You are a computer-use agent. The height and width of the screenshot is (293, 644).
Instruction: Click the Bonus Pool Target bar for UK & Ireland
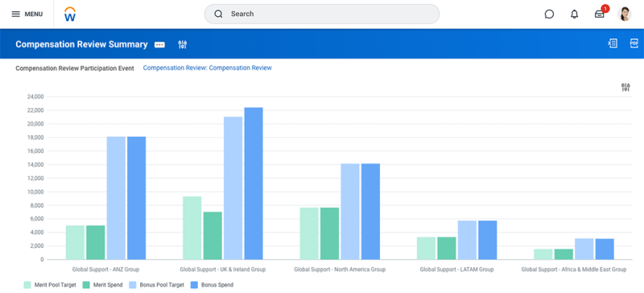233,188
